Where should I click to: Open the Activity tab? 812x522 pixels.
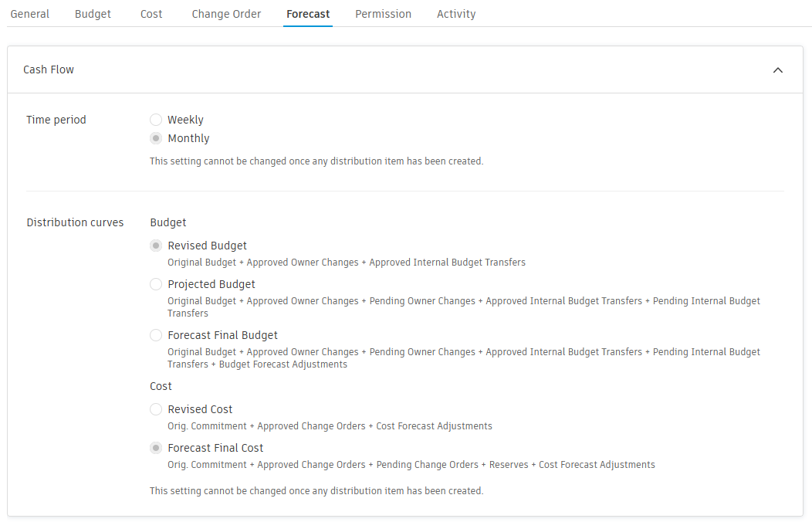click(456, 14)
